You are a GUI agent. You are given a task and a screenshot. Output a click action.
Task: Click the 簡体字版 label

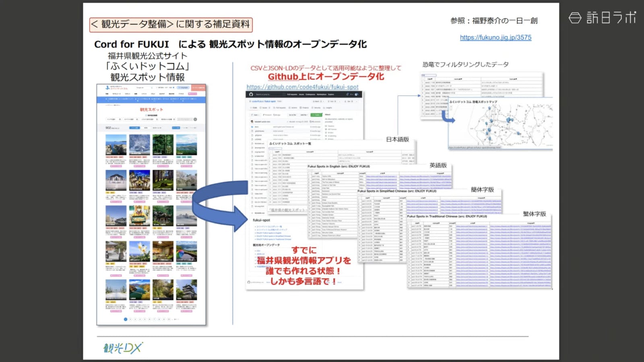coord(482,189)
